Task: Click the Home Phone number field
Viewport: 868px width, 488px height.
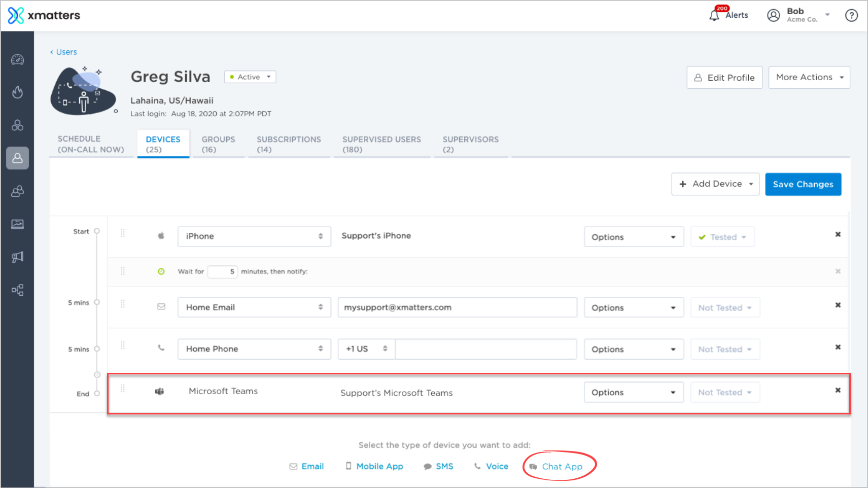Action: (486, 349)
